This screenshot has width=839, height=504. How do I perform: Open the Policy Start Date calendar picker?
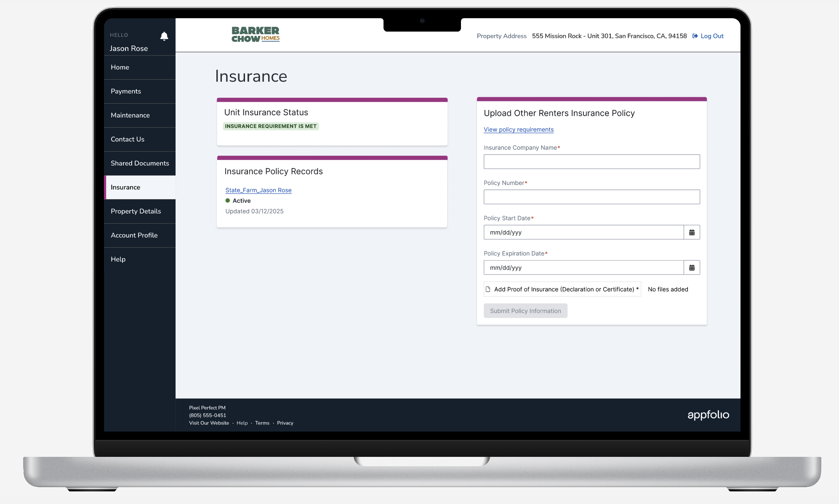692,232
